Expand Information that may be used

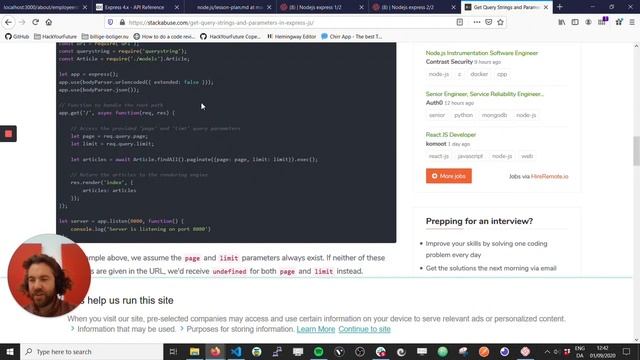click(123, 329)
